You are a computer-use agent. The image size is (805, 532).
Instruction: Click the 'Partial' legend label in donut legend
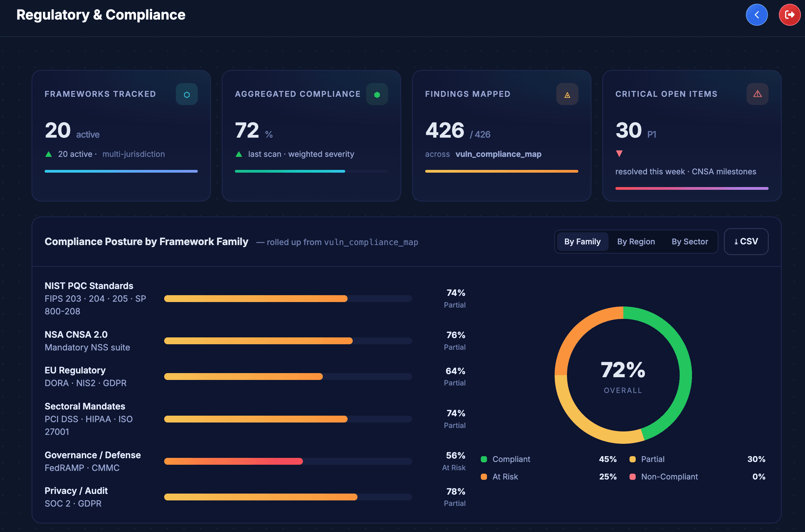click(x=653, y=459)
